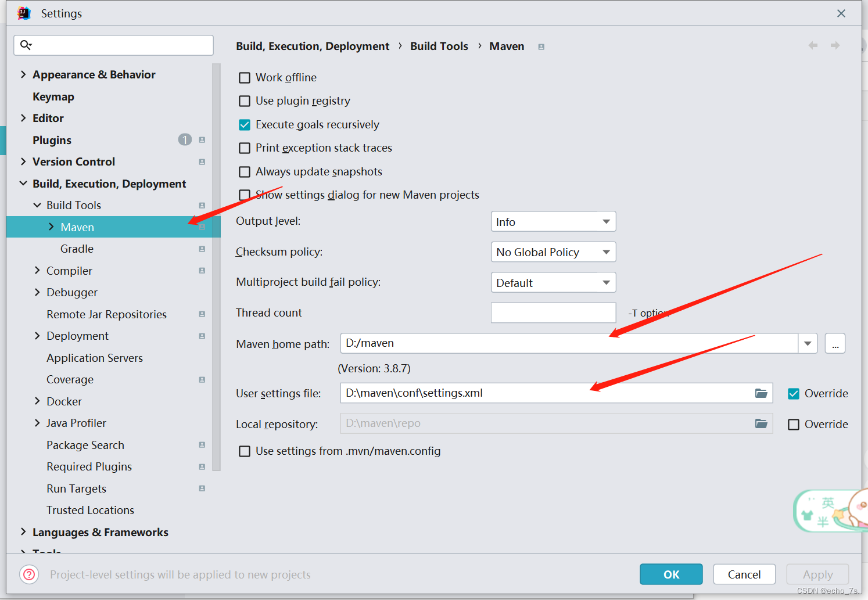Screen dimensions: 868x600
Task: Click project-level icon next to Plugins
Action: click(202, 140)
